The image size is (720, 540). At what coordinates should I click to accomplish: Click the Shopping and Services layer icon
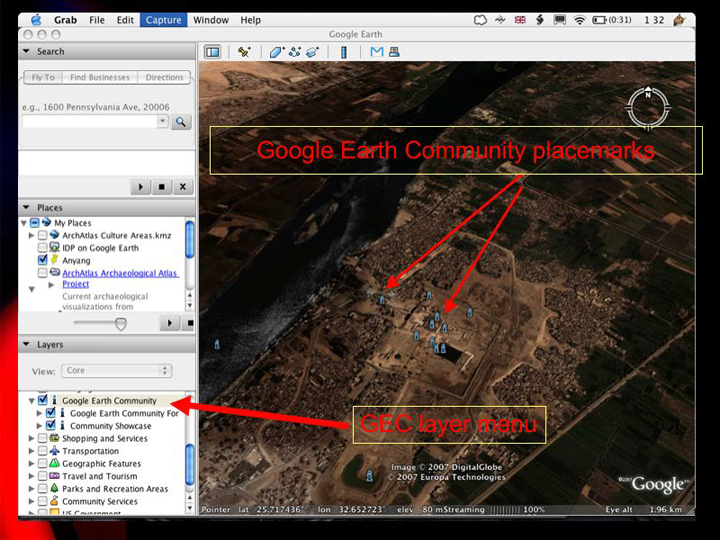click(55, 438)
